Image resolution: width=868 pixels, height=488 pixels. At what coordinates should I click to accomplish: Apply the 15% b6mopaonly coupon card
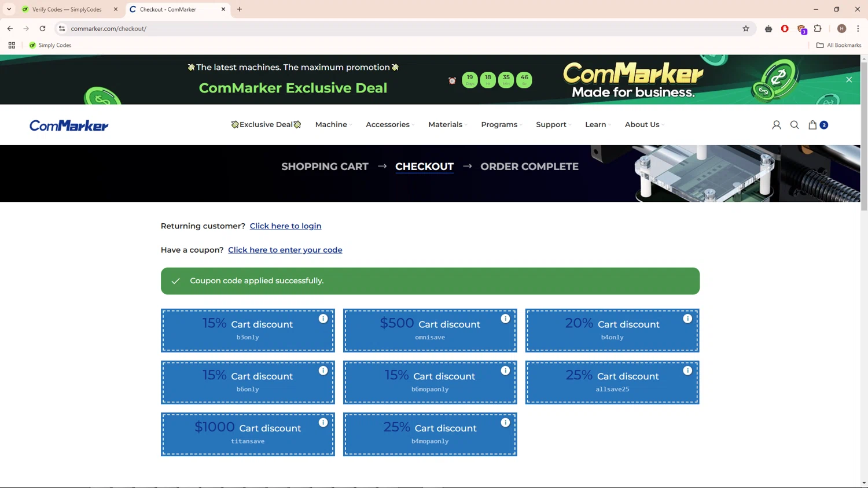(x=430, y=382)
